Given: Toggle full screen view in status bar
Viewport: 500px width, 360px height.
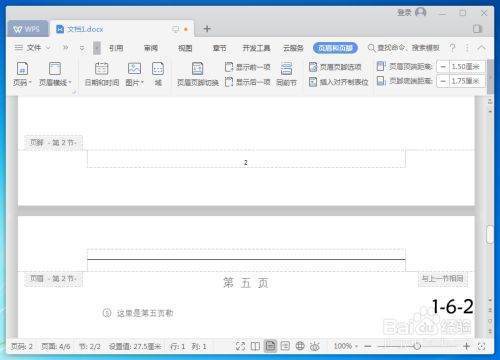Looking at the screenshot, I should (240, 346).
